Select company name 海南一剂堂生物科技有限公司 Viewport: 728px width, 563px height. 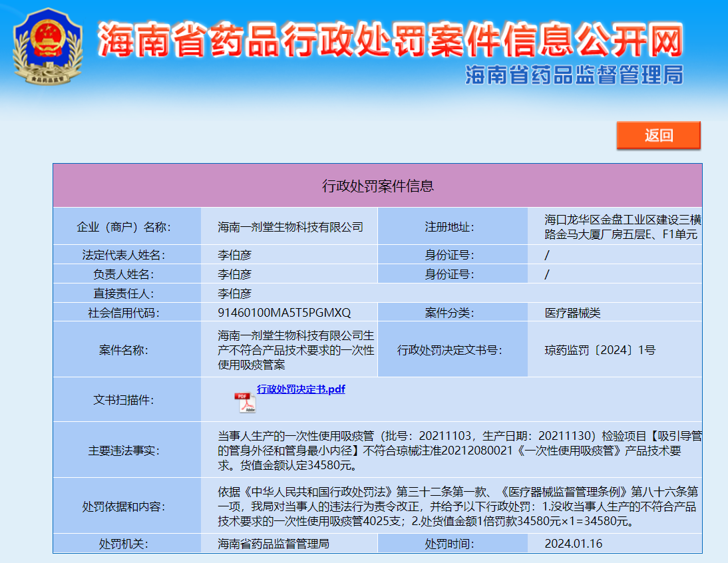(x=290, y=227)
